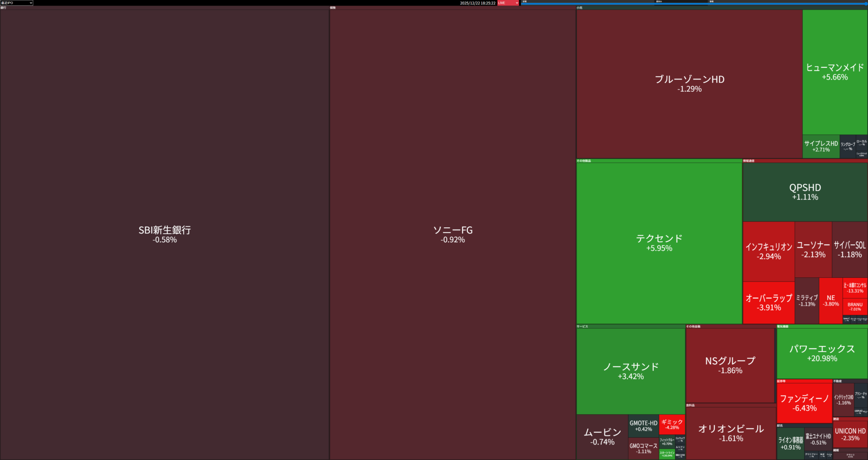The width and height of the screenshot is (868, 460).
Task: Open the オーバーラップ -3.91% tile
Action: click(x=769, y=302)
